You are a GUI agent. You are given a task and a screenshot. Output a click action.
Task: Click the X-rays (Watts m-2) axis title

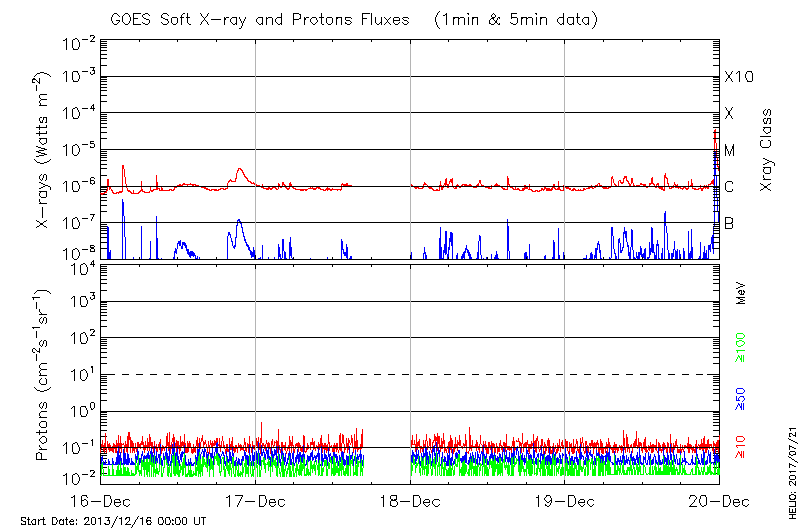pyautogui.click(x=43, y=150)
